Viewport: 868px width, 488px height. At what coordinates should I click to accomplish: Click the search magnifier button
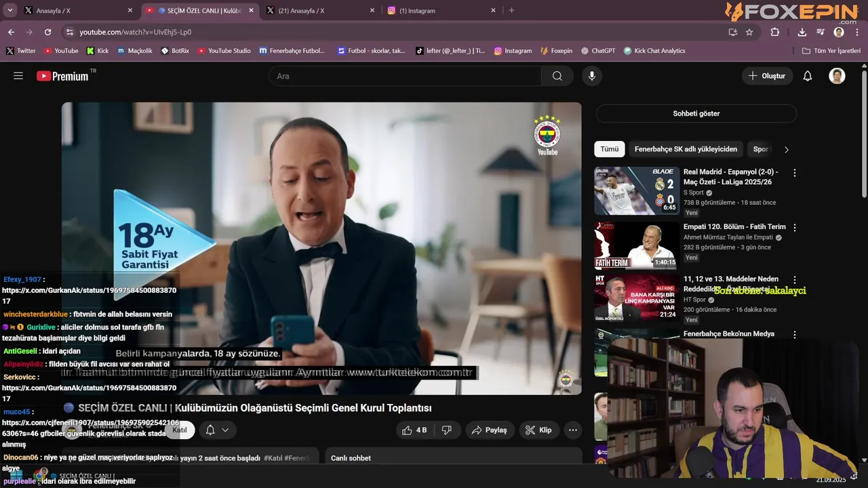point(557,76)
